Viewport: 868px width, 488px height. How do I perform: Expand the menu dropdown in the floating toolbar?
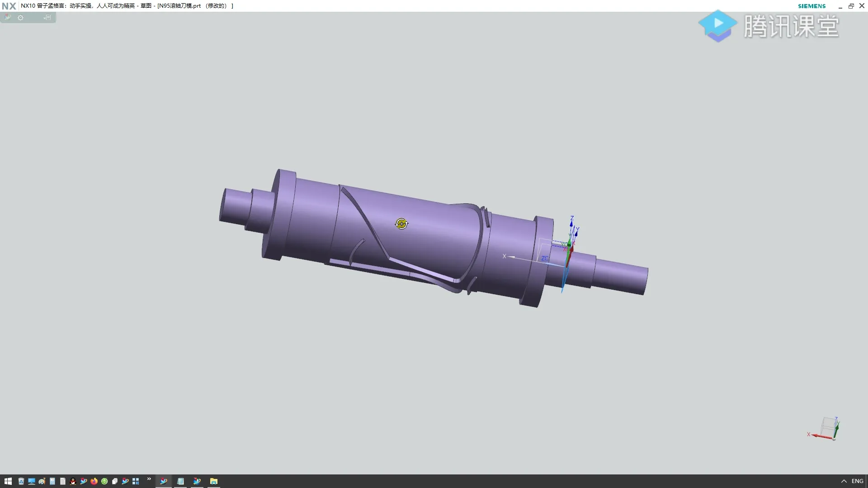(x=47, y=18)
